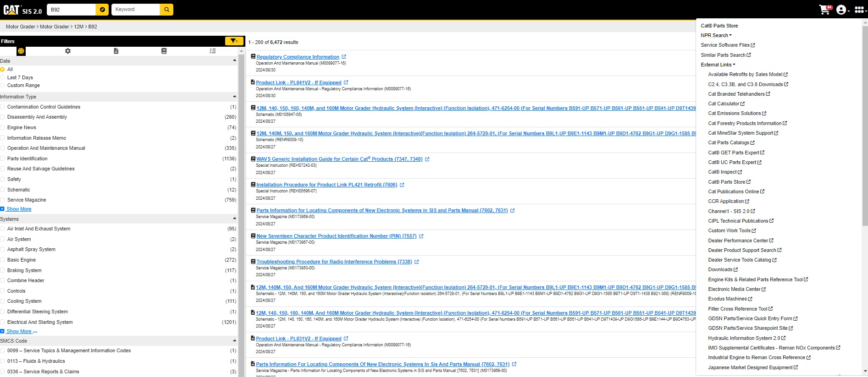Select the book icon filter tab
Viewport: 868px width, 377px height.
tap(164, 51)
